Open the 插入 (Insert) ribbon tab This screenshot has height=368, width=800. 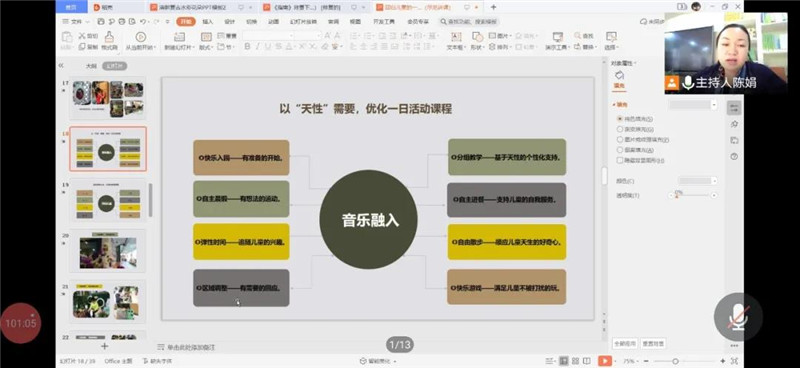(208, 22)
